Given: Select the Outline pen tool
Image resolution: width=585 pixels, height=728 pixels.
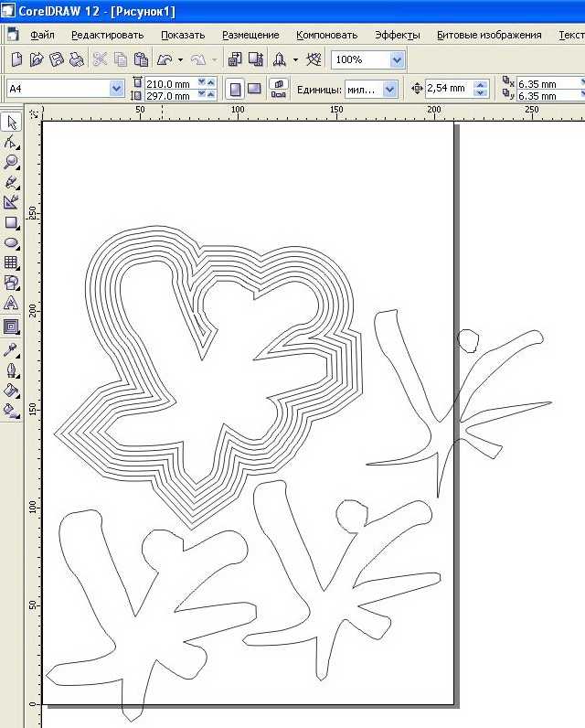Looking at the screenshot, I should pyautogui.click(x=11, y=370).
